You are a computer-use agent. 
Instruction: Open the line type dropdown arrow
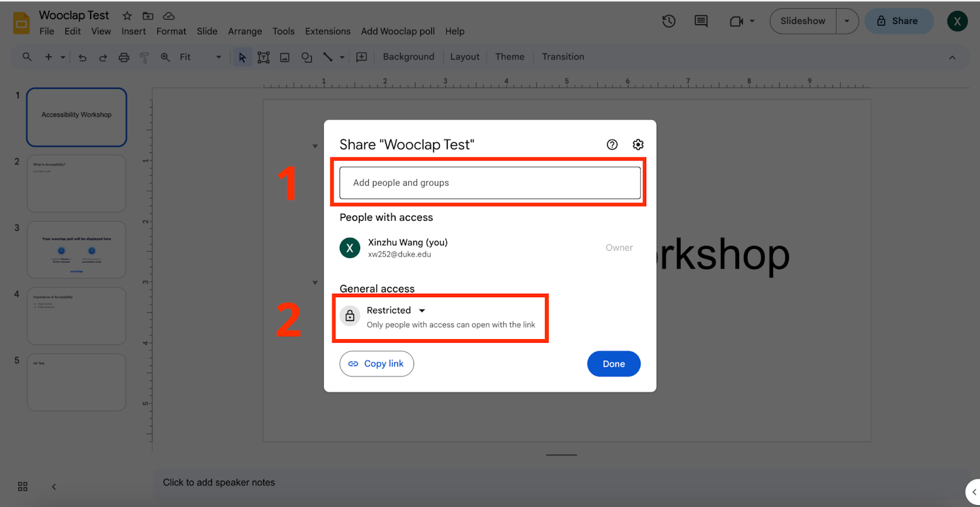pyautogui.click(x=342, y=57)
